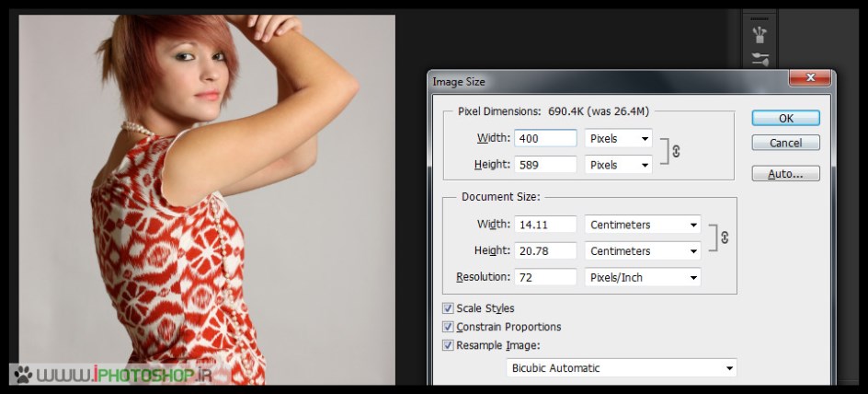The image size is (868, 394).
Task: Click the document Width field 14.11
Action: (x=545, y=225)
